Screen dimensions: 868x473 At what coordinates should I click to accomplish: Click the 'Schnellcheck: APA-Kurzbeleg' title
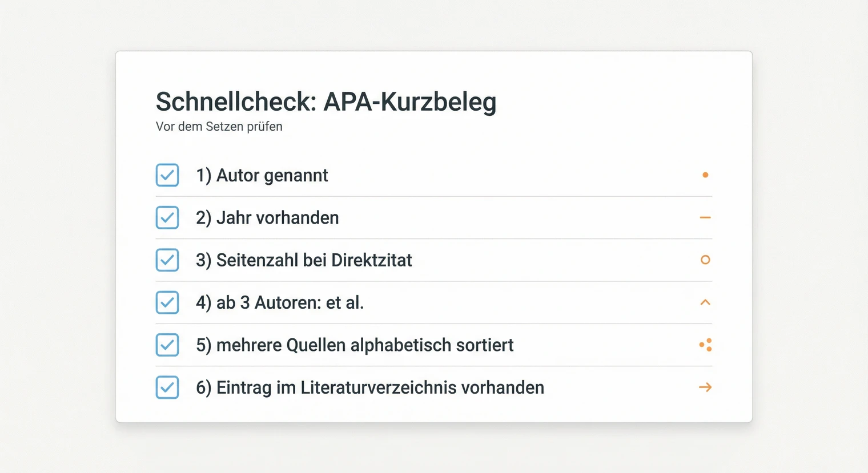click(x=325, y=102)
